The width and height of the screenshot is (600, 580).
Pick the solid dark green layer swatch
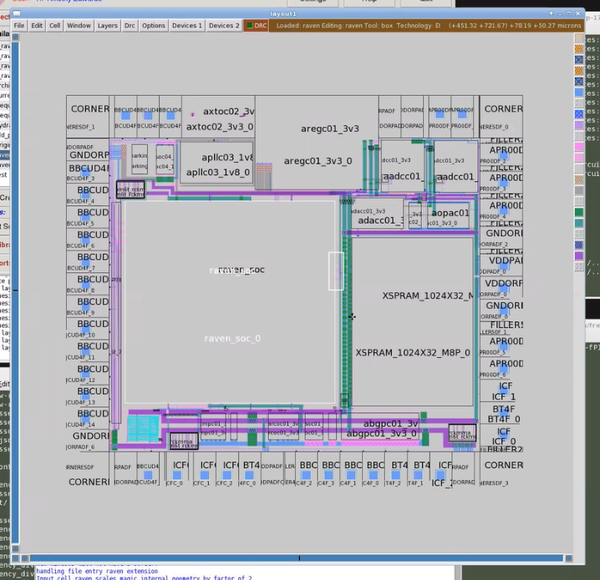click(579, 212)
